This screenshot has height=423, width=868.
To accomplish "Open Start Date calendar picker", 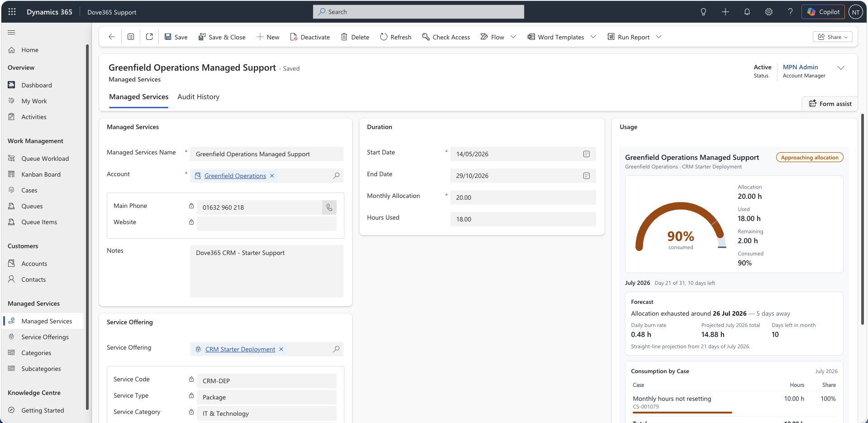I will (587, 154).
